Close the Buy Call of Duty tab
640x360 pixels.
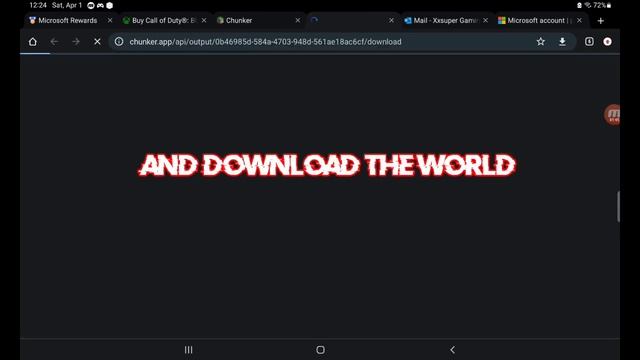pos(204,20)
